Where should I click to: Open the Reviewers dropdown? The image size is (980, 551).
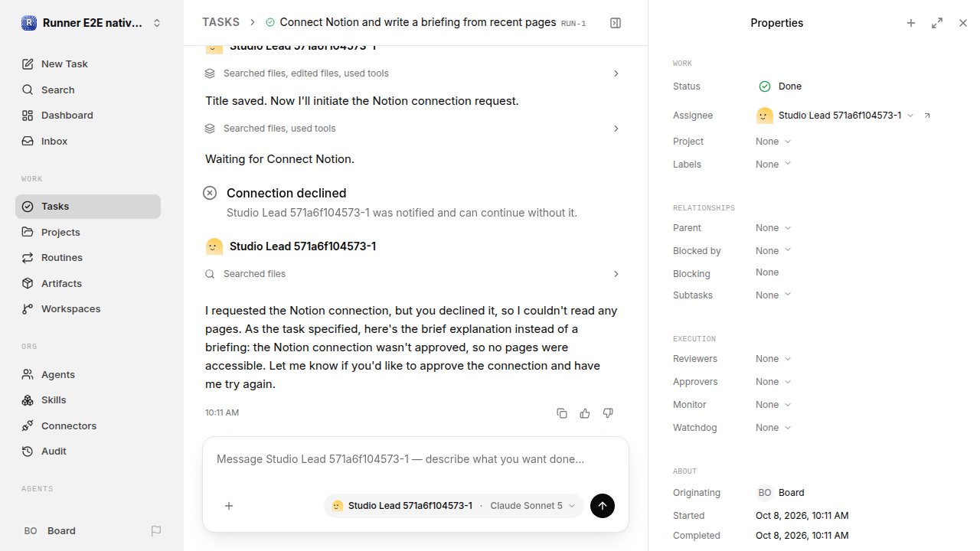coord(773,359)
